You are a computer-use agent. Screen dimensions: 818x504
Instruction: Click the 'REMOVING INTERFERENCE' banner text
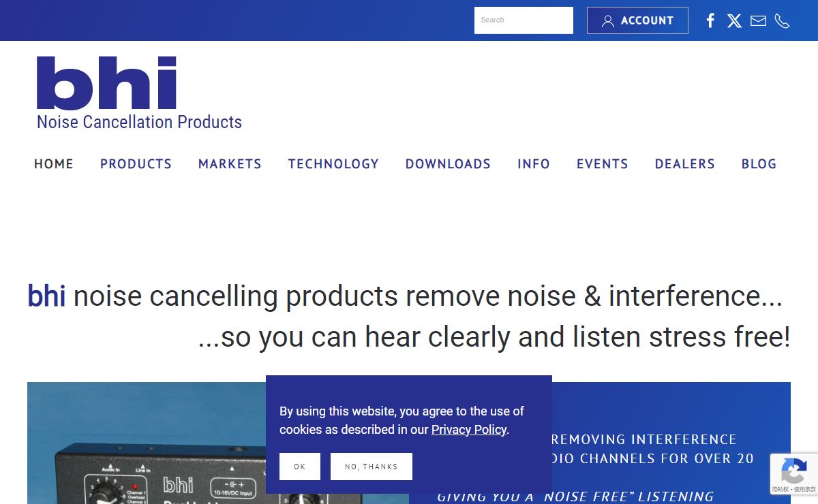(643, 439)
